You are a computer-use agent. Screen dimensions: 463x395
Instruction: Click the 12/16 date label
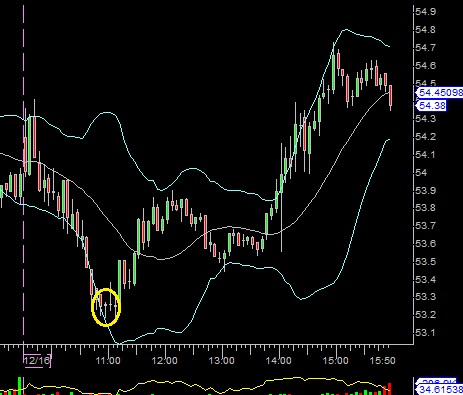click(37, 361)
